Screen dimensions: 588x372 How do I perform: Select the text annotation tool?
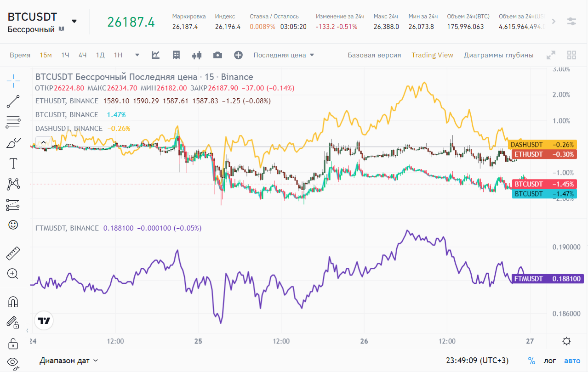(13, 163)
